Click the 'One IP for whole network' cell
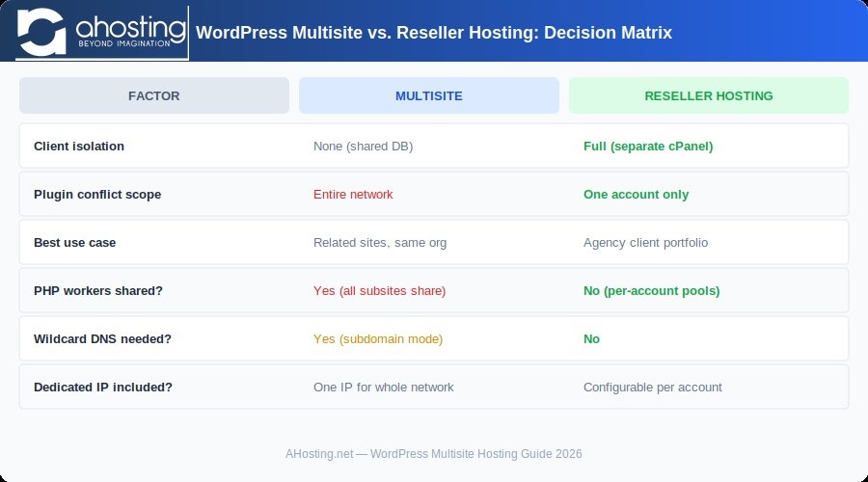Screen dimensions: 868x482 click(x=384, y=387)
